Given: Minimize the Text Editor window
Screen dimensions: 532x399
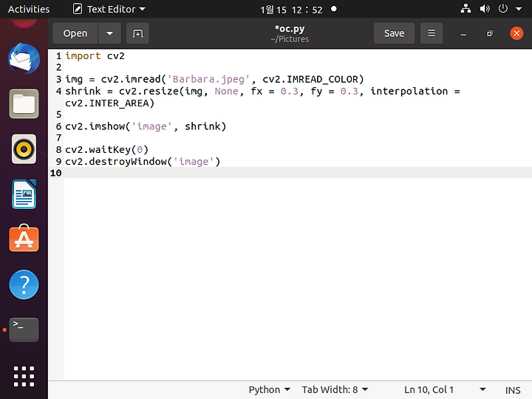Looking at the screenshot, I should coord(463,33).
